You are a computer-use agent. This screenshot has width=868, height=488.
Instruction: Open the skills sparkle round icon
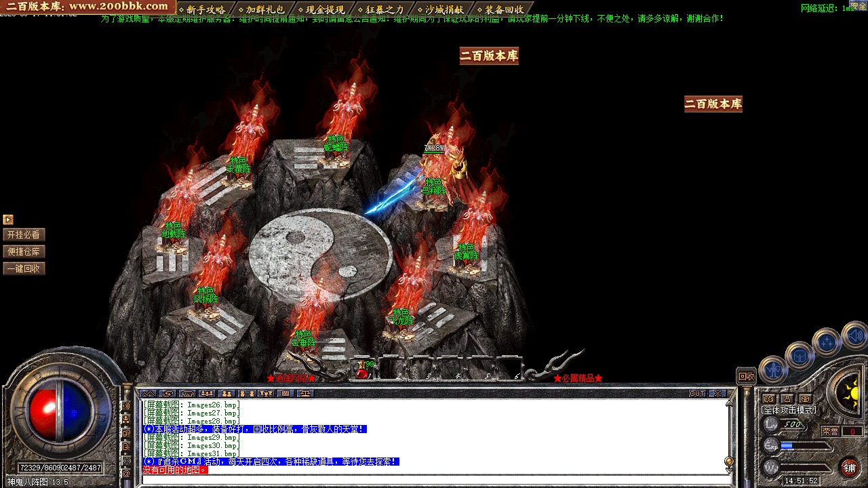click(x=827, y=342)
